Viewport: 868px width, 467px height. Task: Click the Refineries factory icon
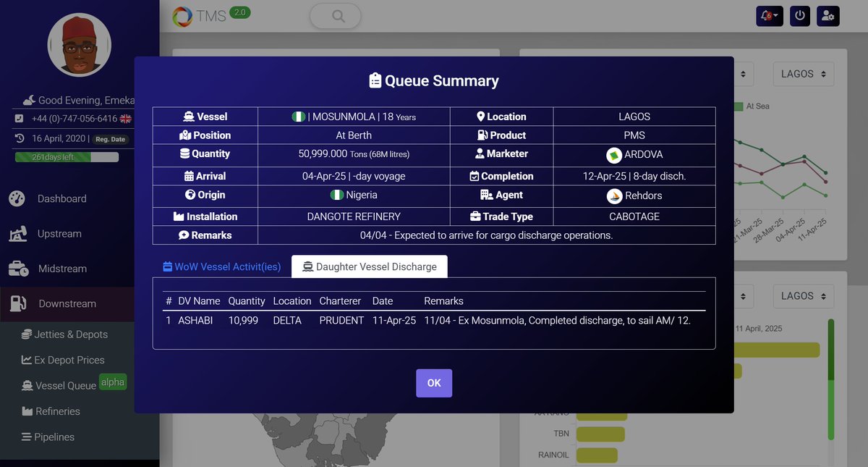[x=27, y=411]
